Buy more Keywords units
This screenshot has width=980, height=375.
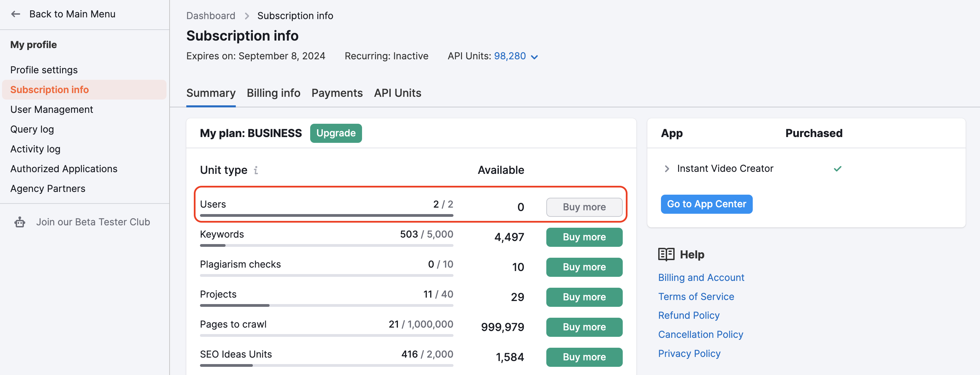[584, 237]
